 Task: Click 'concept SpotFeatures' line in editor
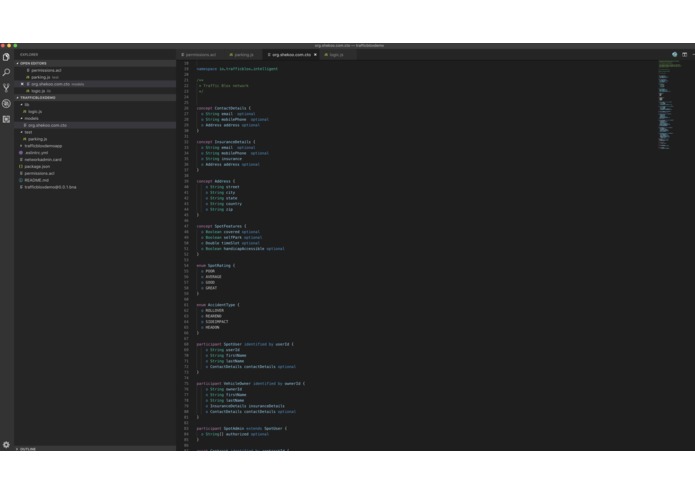pos(221,226)
